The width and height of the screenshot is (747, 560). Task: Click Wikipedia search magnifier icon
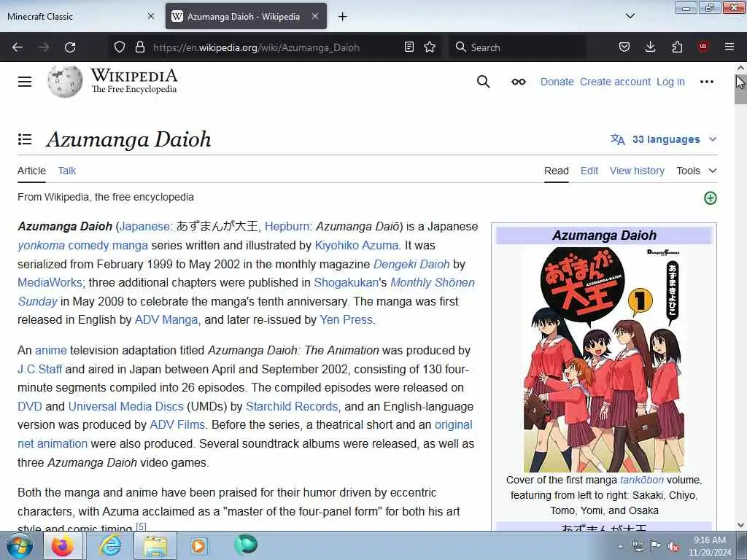click(x=483, y=82)
